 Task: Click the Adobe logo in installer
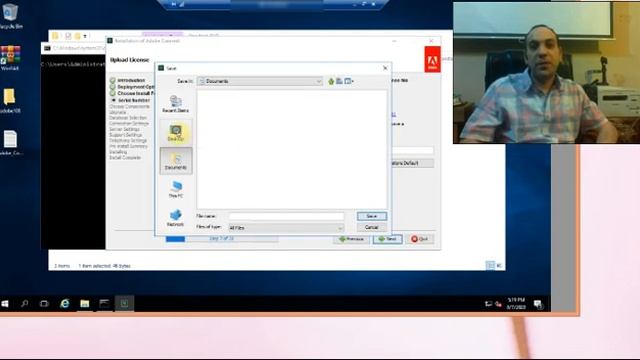click(x=432, y=60)
